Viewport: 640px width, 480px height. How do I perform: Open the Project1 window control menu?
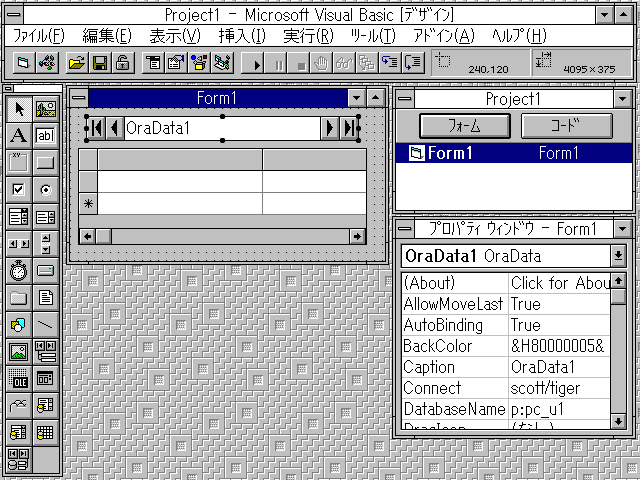(405, 99)
